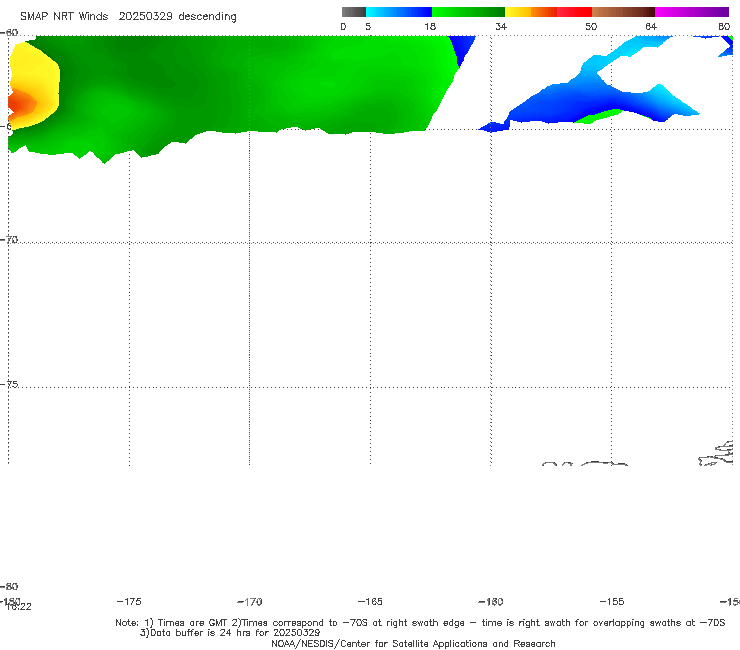Click the '-160' longitude axis label
The image size is (740, 650).
[491, 601]
